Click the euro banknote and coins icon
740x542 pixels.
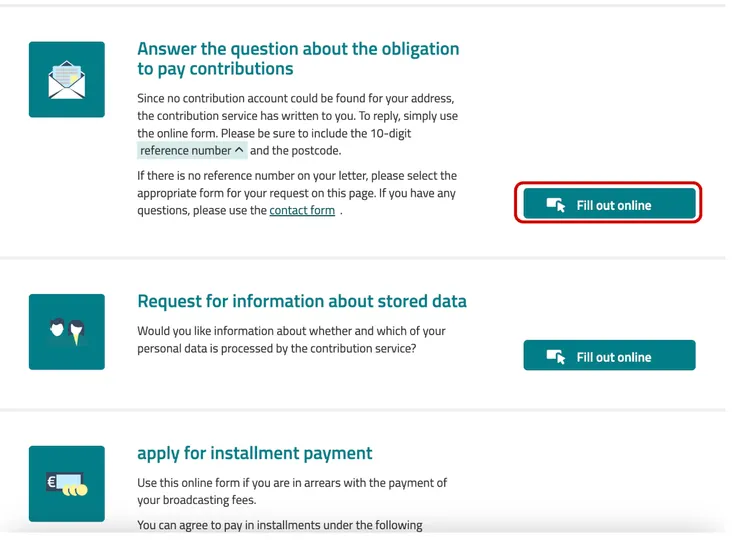pyautogui.click(x=67, y=484)
